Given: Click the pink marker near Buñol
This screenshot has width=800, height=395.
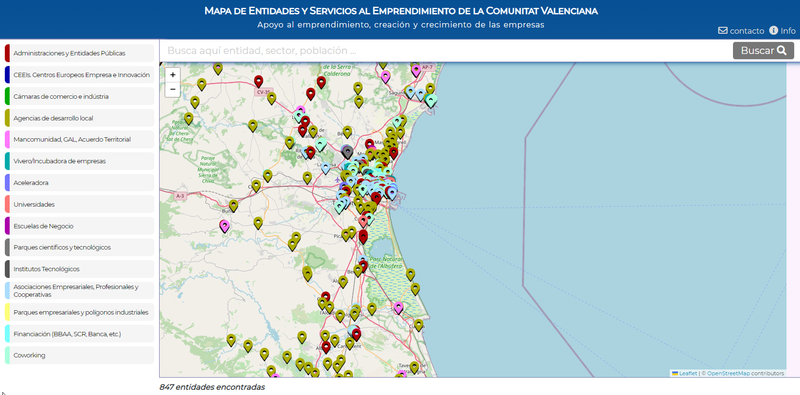Looking at the screenshot, I should (x=224, y=226).
